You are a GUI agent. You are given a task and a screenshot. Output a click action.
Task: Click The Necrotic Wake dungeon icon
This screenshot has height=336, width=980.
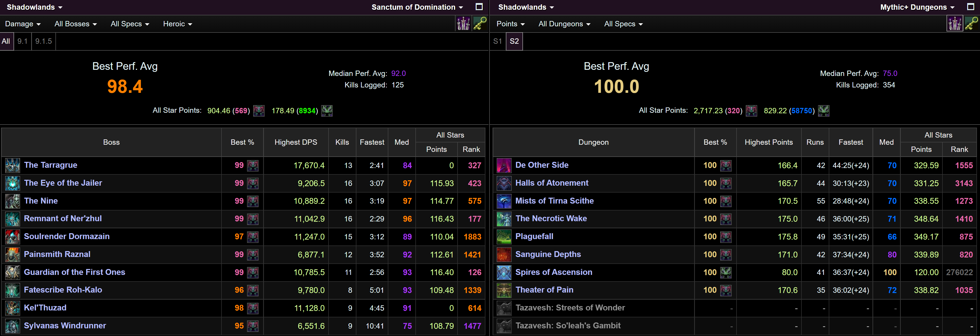pos(504,219)
